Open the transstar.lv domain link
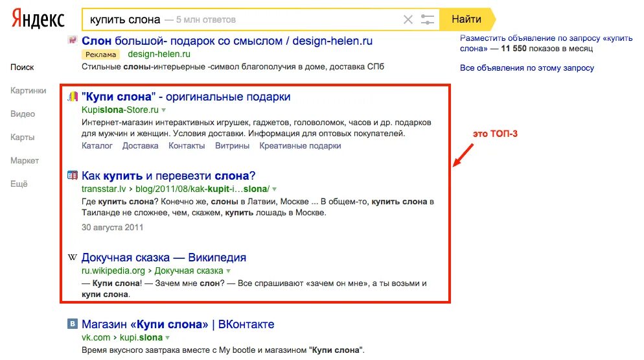Viewport: 644px width, 360px height. pos(104,189)
